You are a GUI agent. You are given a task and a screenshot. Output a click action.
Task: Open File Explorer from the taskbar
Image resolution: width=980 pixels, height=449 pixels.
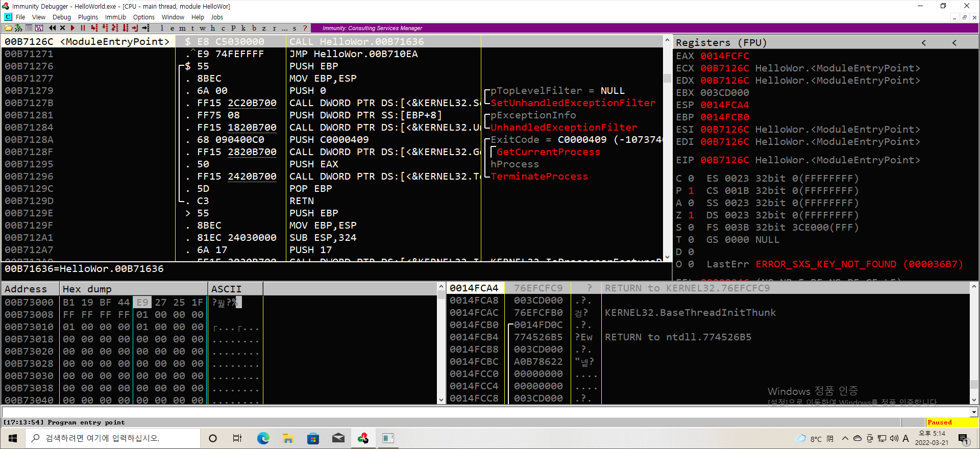point(288,438)
